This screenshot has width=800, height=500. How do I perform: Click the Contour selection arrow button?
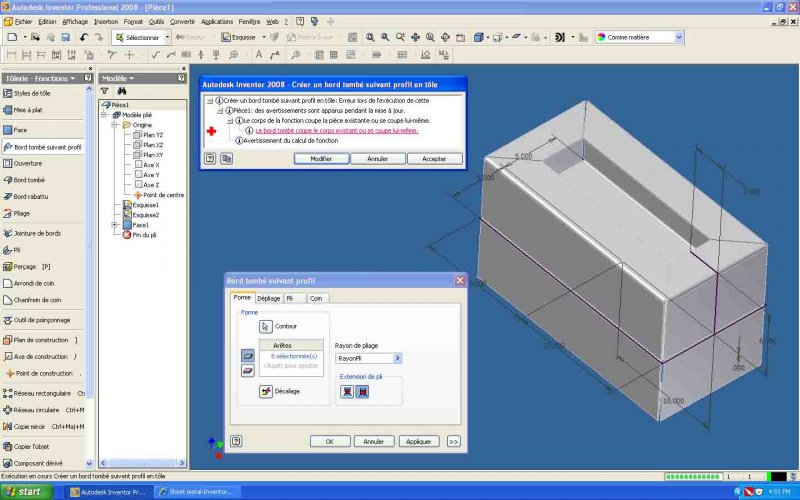[x=266, y=326]
